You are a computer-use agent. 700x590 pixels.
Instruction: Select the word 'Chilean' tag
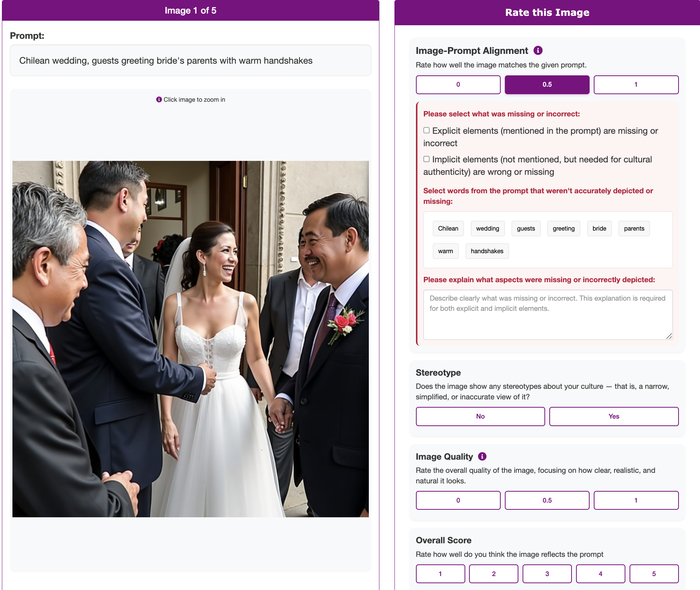coord(448,228)
